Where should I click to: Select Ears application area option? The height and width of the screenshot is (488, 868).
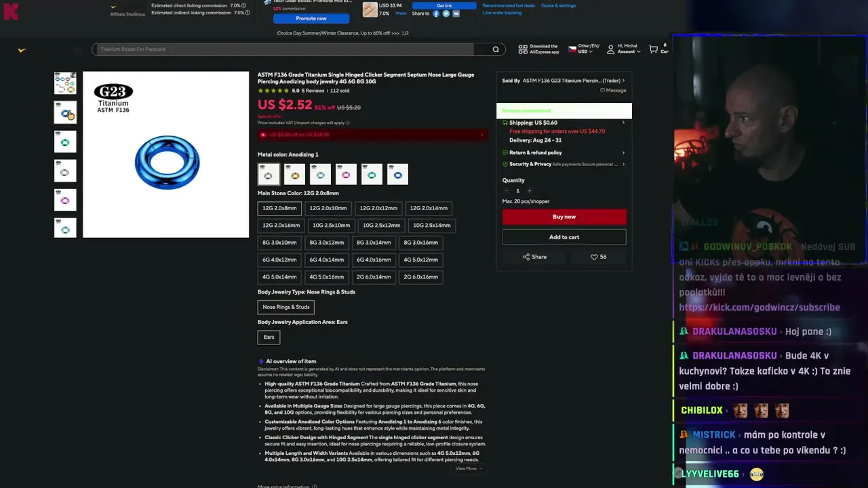click(269, 337)
